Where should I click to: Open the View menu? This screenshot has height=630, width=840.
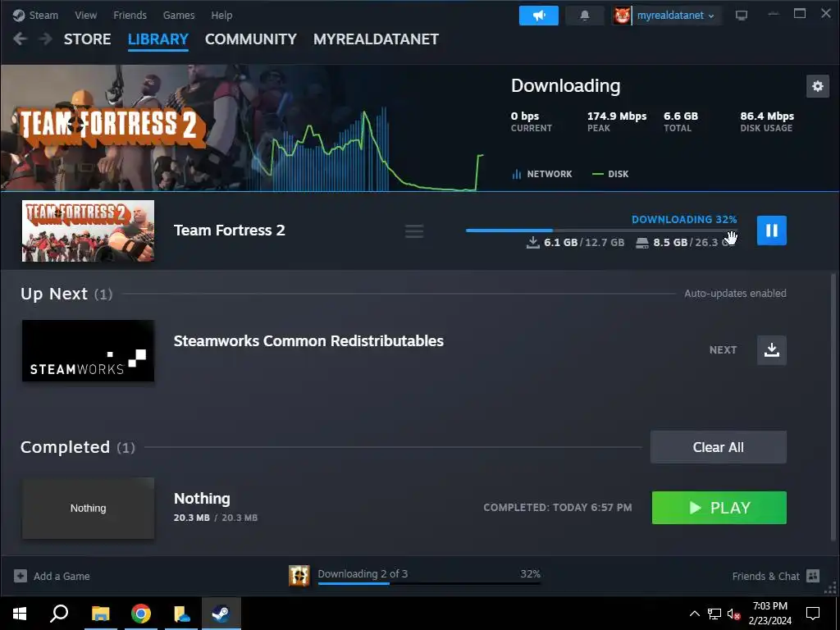click(x=85, y=15)
